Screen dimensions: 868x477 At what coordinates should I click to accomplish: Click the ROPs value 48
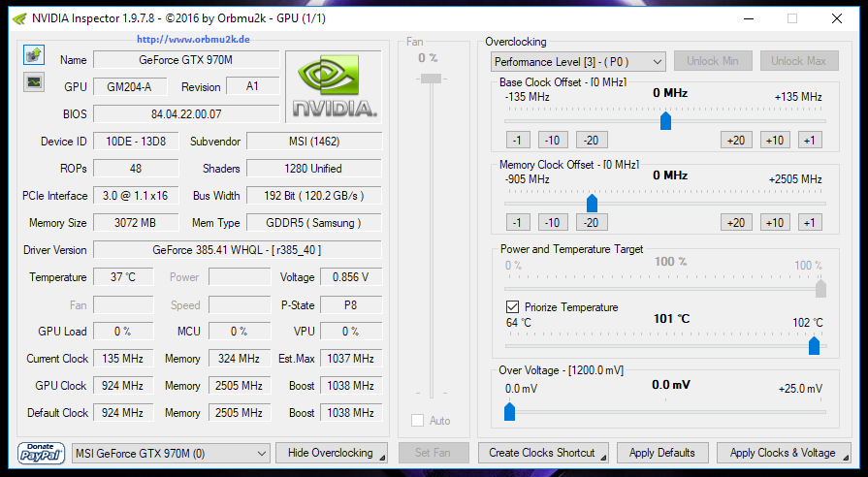(136, 169)
